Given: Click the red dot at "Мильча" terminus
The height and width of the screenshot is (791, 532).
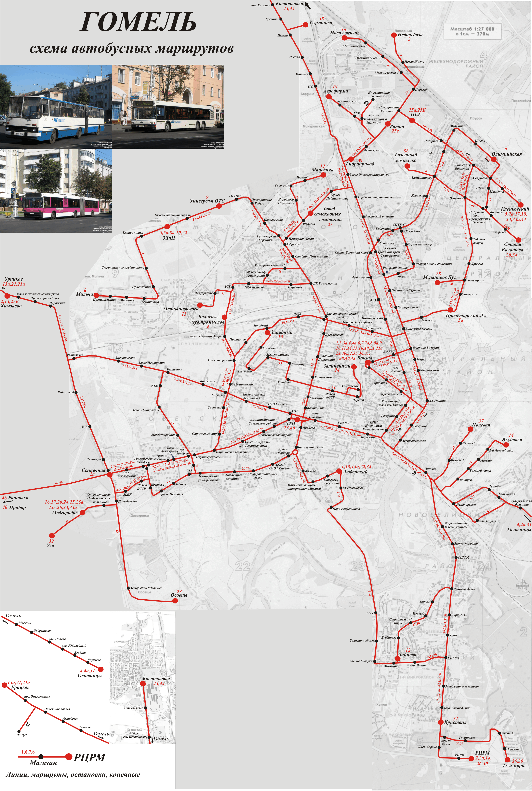Looking at the screenshot, I should [x=96, y=295].
